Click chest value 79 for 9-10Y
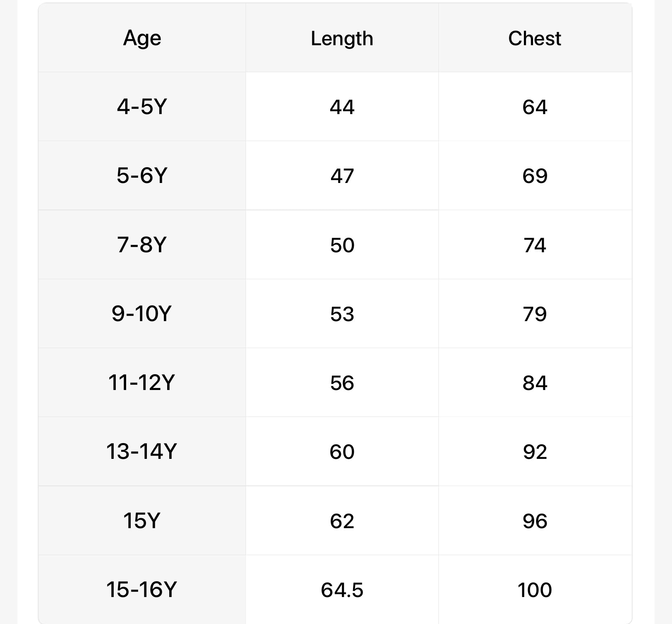This screenshot has width=672, height=624. [535, 314]
